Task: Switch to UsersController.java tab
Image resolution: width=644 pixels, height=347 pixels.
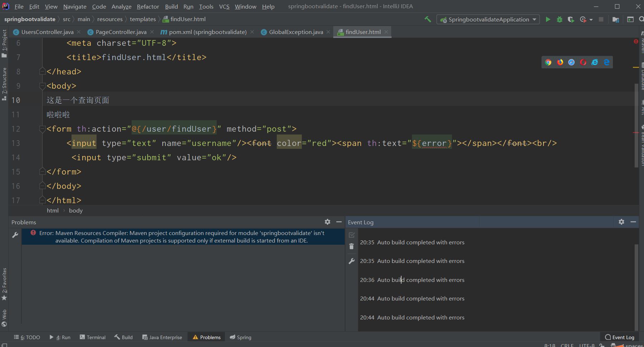Action: click(47, 32)
